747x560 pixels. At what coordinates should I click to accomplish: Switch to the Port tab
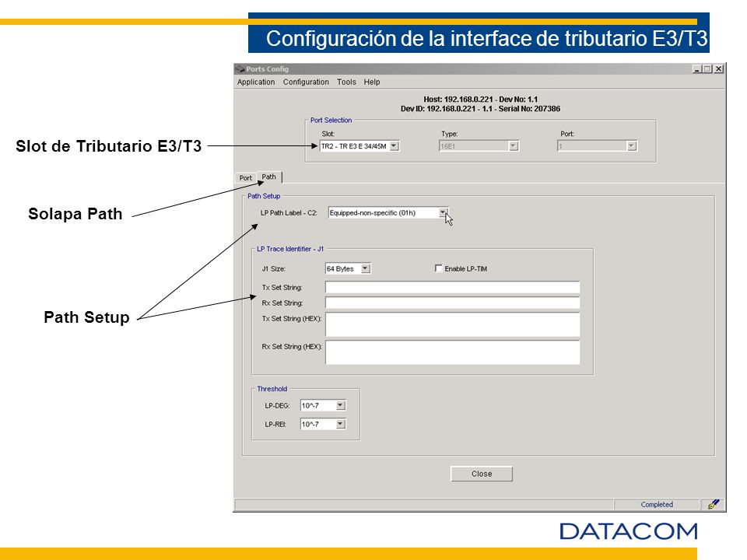(245, 177)
